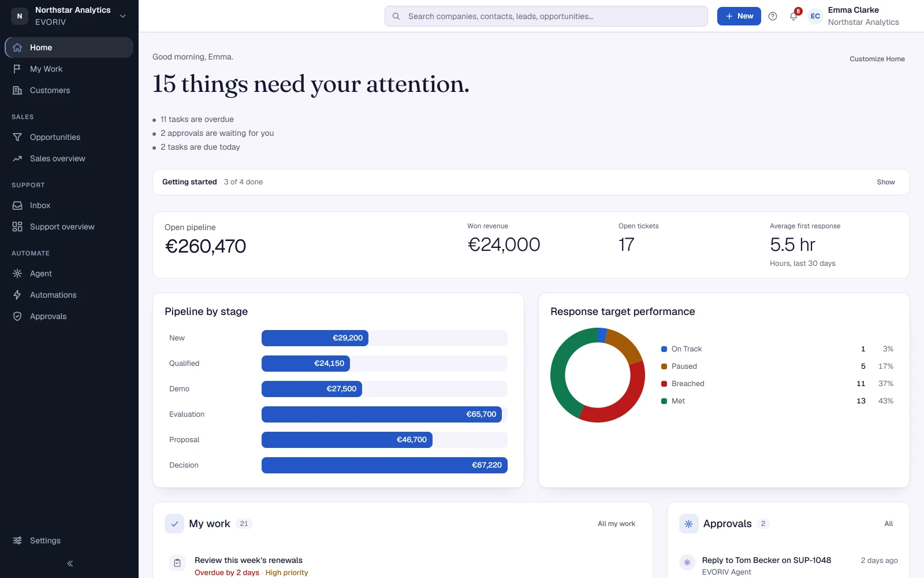Open the Automations lightning icon
924x578 pixels.
point(17,295)
